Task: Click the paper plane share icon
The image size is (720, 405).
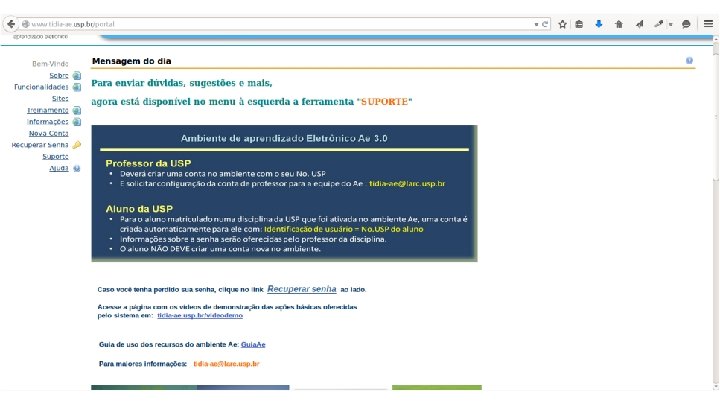Action: click(x=639, y=24)
